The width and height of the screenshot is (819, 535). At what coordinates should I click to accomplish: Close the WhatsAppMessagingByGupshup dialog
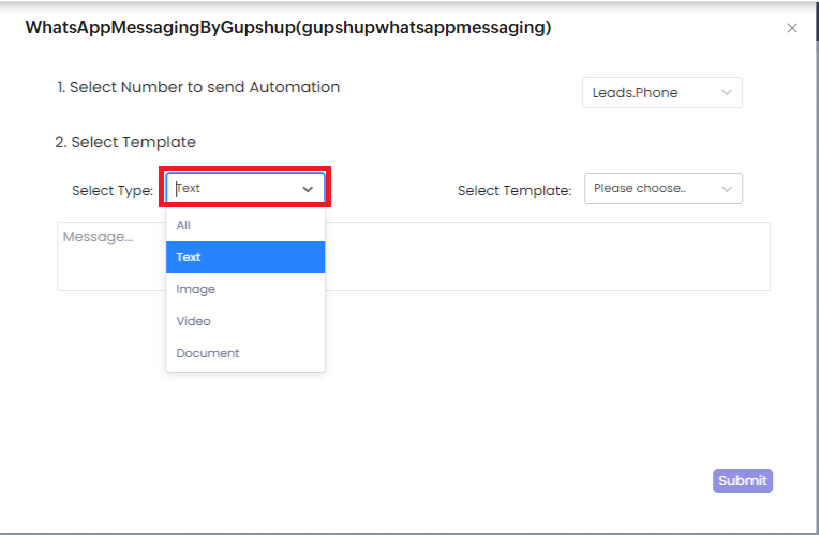click(x=792, y=28)
